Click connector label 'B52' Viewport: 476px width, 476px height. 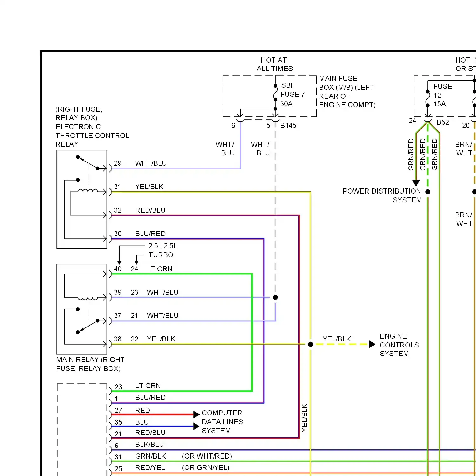click(x=443, y=122)
